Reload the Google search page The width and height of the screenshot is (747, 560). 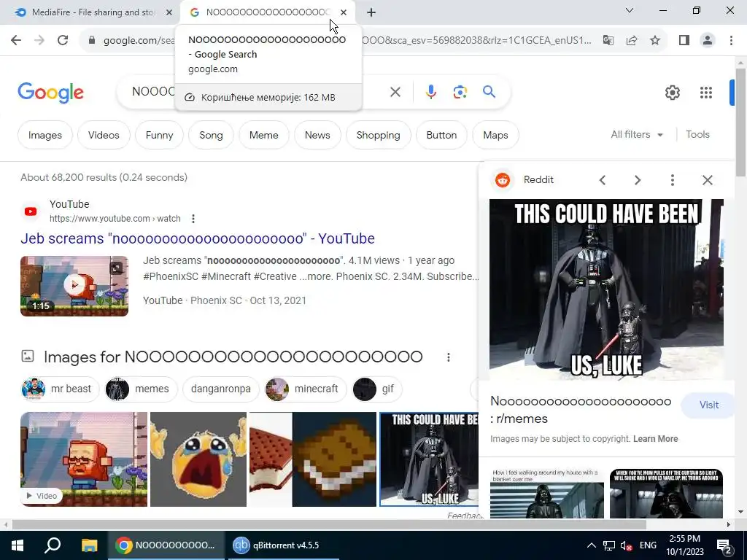pyautogui.click(x=63, y=41)
